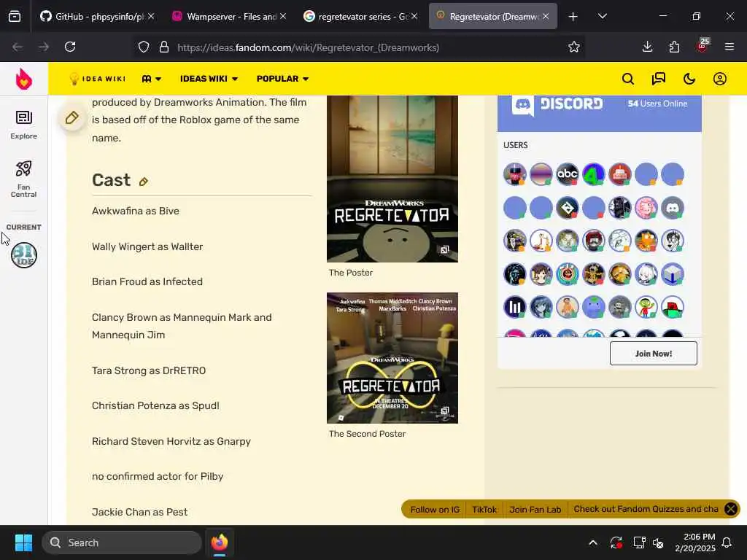The height and width of the screenshot is (560, 747).
Task: Click the Join Now! Discord button
Action: point(653,354)
